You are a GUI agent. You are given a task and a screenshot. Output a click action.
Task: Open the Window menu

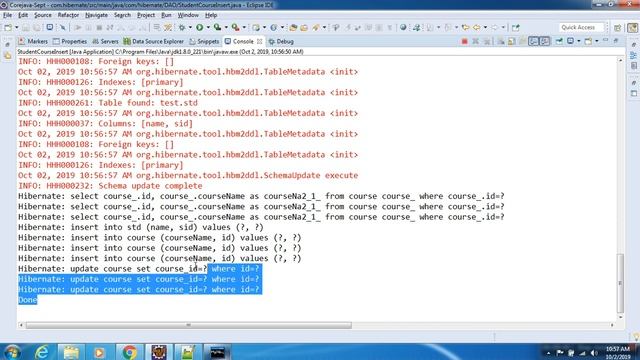coord(188,15)
